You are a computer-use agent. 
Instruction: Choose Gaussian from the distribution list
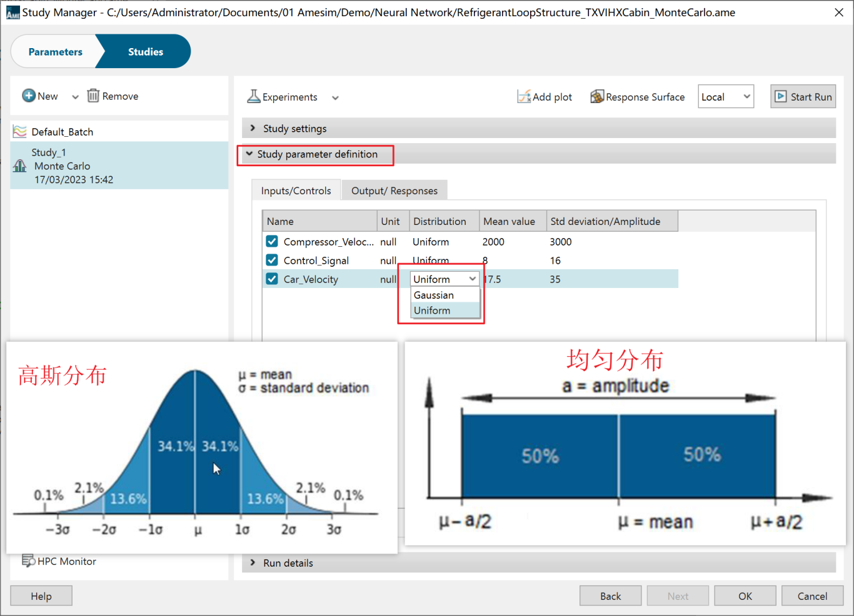pos(445,295)
